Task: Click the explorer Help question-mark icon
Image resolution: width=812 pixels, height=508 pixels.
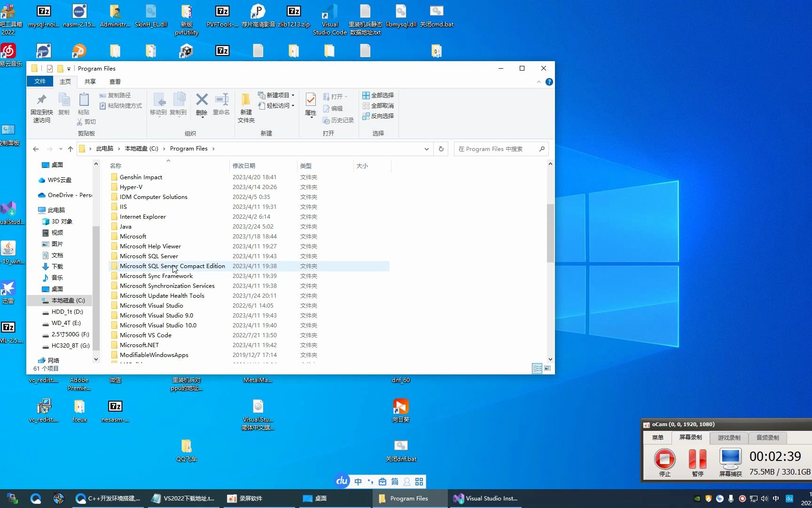Action: 549,82
